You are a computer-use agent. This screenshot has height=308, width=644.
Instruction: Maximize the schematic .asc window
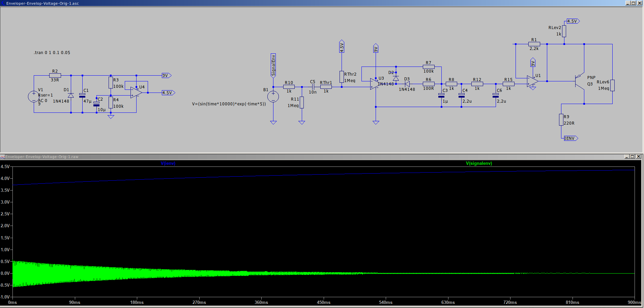[x=633, y=3]
